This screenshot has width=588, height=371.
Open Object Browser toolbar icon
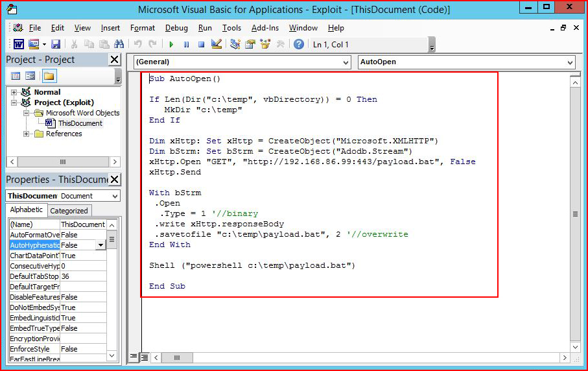265,44
